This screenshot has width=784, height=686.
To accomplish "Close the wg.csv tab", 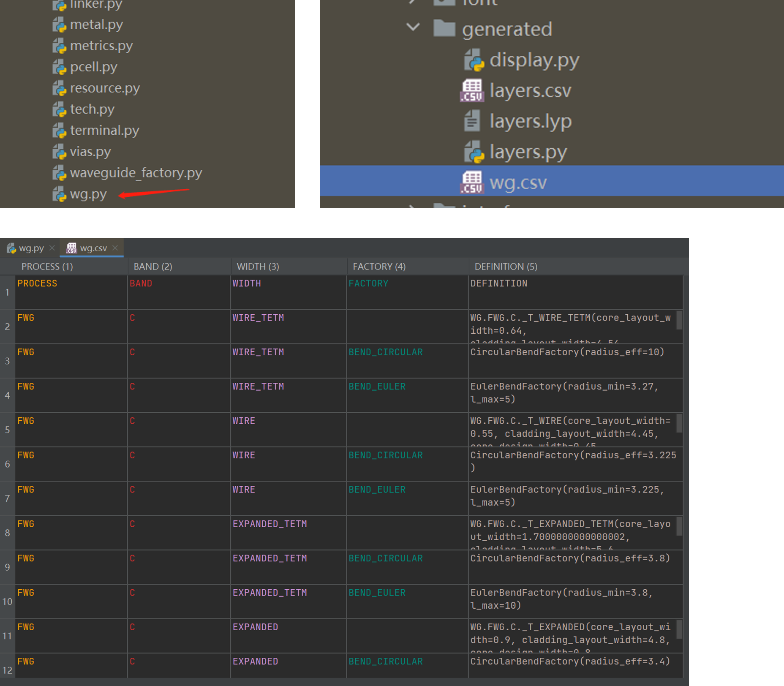I will coord(115,248).
